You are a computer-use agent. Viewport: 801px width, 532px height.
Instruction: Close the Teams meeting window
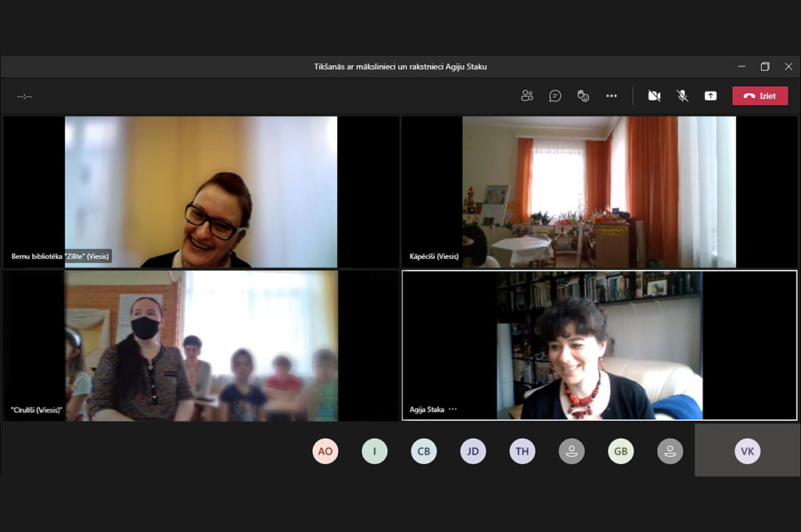pyautogui.click(x=788, y=66)
